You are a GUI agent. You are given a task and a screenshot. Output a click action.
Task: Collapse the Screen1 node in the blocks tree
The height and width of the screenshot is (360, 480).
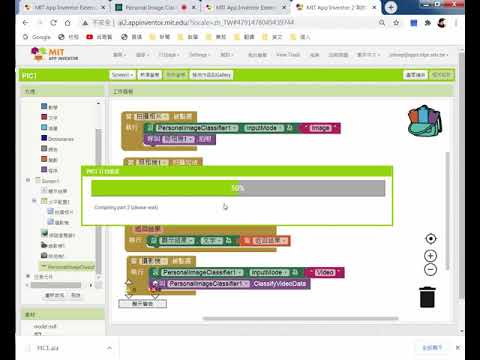[x=28, y=180]
